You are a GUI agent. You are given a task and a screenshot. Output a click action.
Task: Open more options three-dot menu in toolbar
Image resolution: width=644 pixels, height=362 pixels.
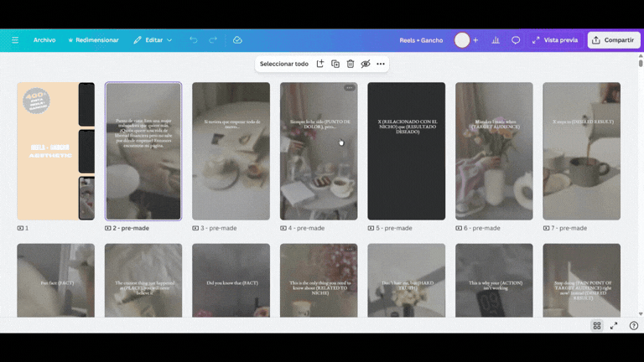[381, 64]
